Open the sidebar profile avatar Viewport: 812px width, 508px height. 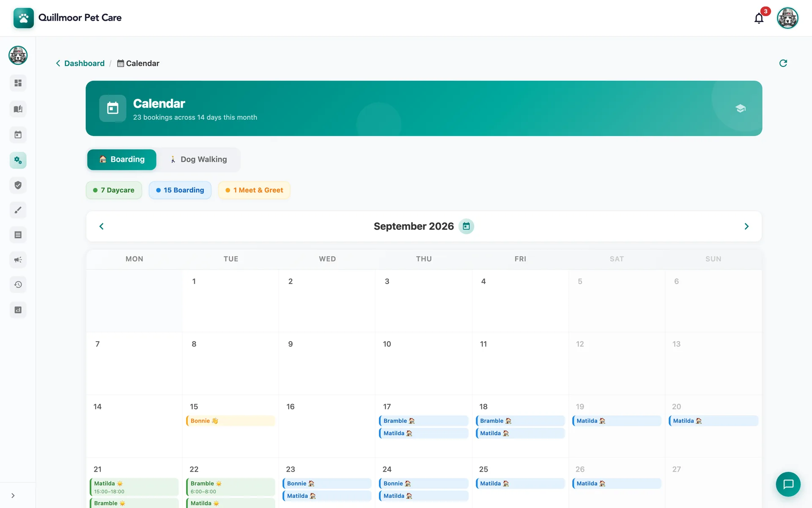[18, 55]
